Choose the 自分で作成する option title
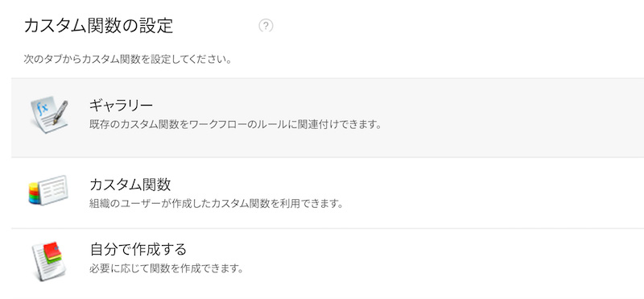This screenshot has width=644, height=299. pos(138,249)
